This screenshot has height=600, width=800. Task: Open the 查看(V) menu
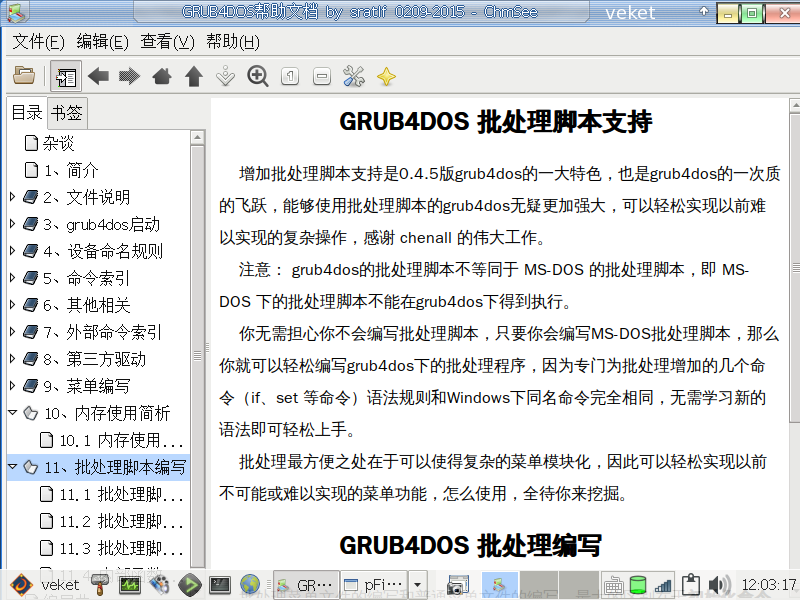(x=167, y=42)
